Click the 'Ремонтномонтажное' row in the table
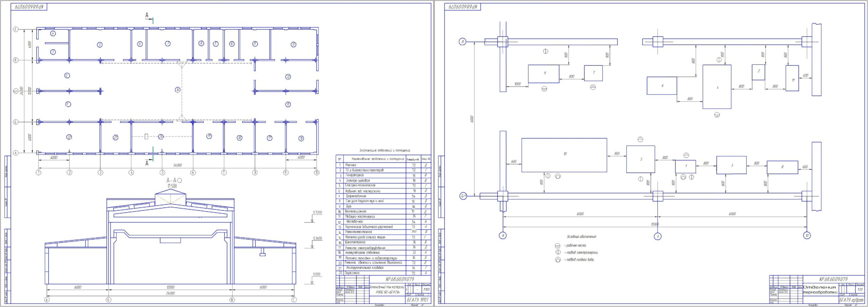The width and height of the screenshot is (868, 307). [374, 232]
